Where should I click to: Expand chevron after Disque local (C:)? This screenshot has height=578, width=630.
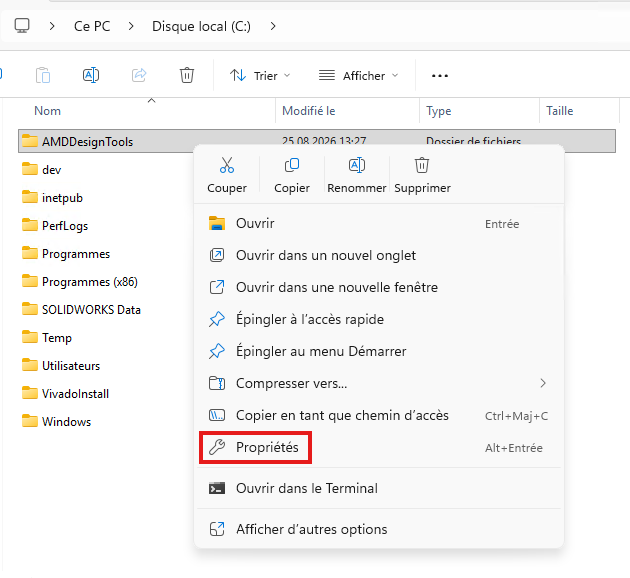tap(273, 26)
